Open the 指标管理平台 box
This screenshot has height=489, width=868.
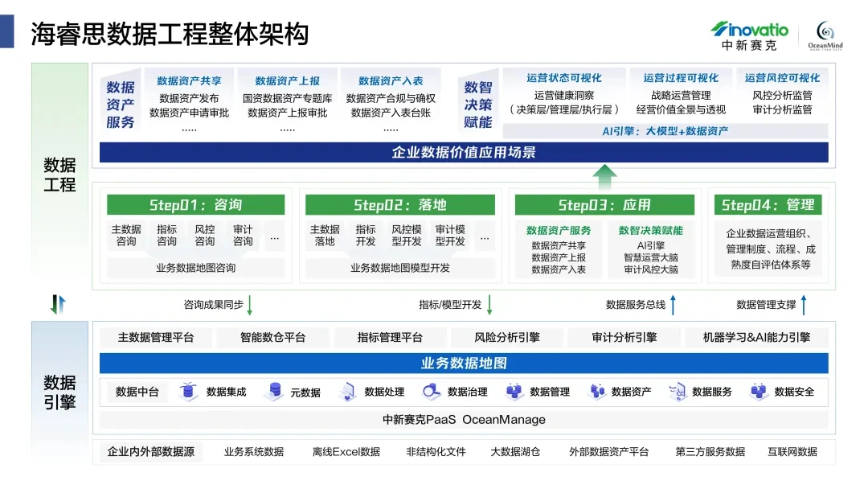390,337
